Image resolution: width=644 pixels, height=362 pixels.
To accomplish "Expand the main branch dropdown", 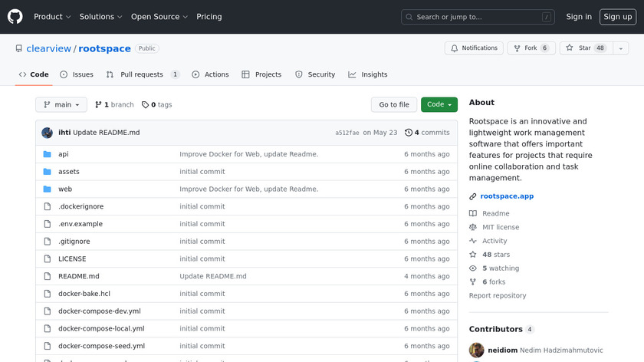I will pyautogui.click(x=61, y=105).
